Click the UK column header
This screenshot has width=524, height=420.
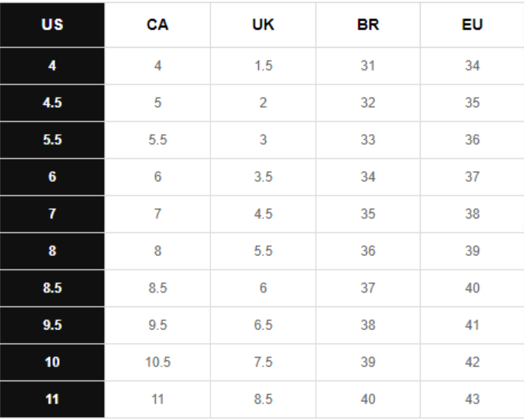pos(263,25)
